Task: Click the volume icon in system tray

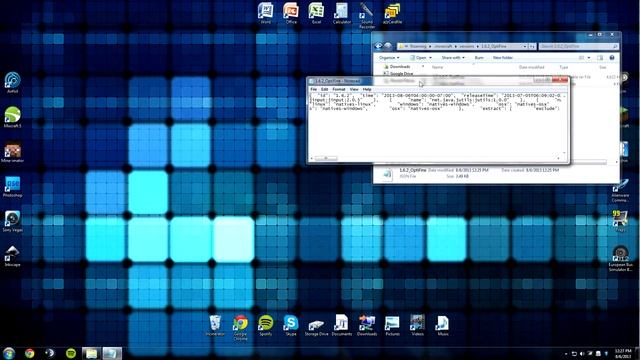Action: click(x=582, y=353)
